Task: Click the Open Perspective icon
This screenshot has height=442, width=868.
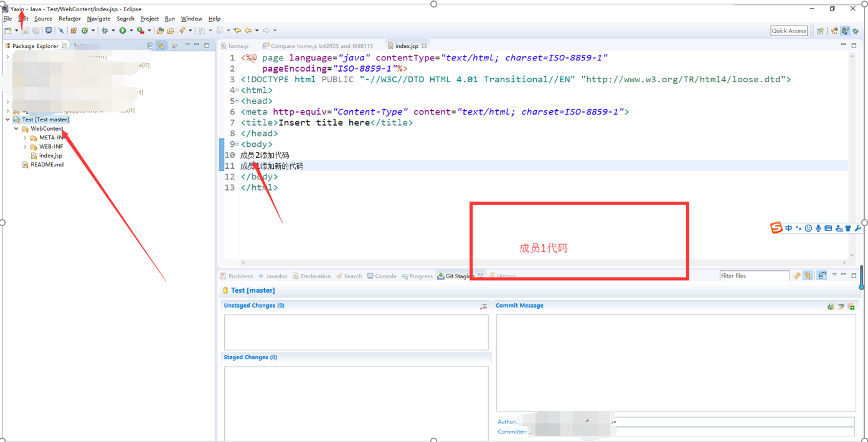Action: (821, 31)
